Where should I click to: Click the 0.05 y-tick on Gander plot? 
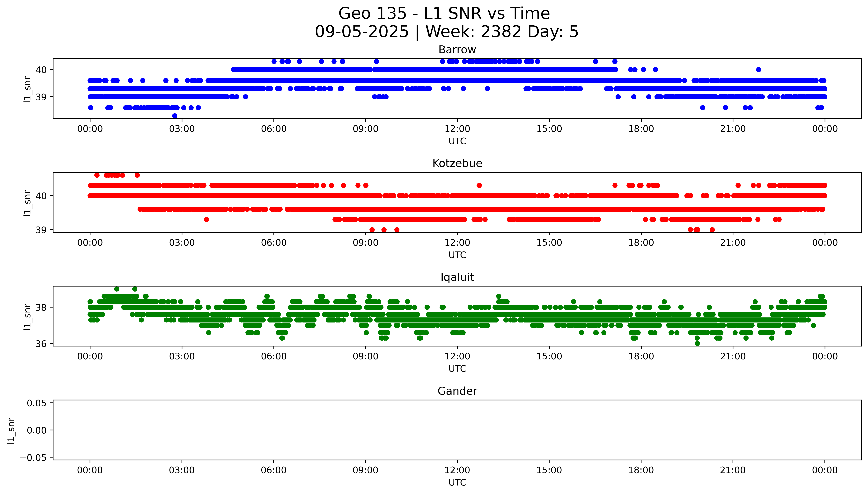(x=37, y=403)
